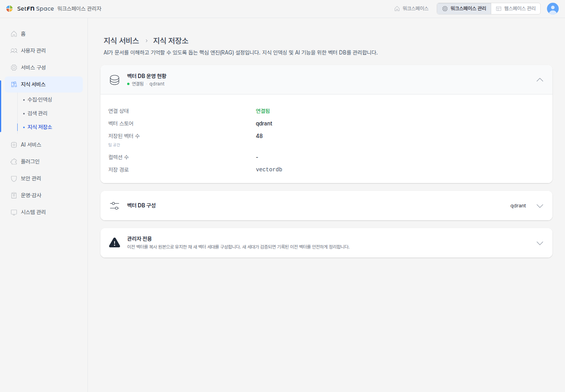Click the warning triangle icon of 관리자 전용

115,243
